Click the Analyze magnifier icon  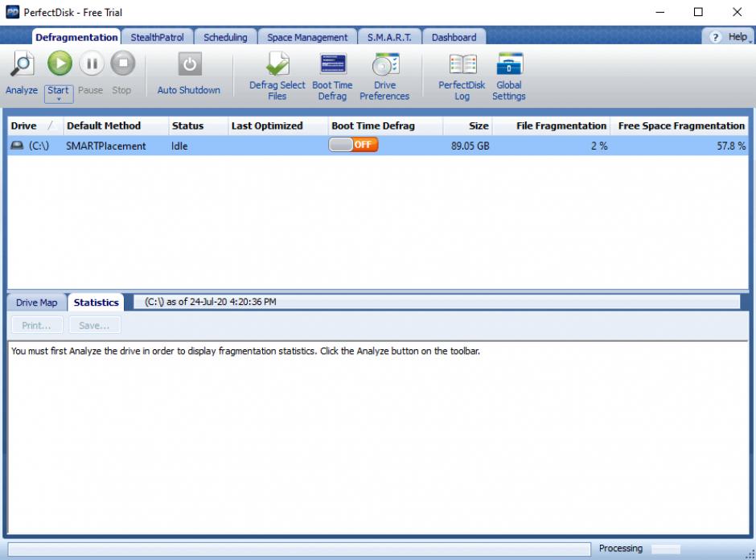coord(23,64)
